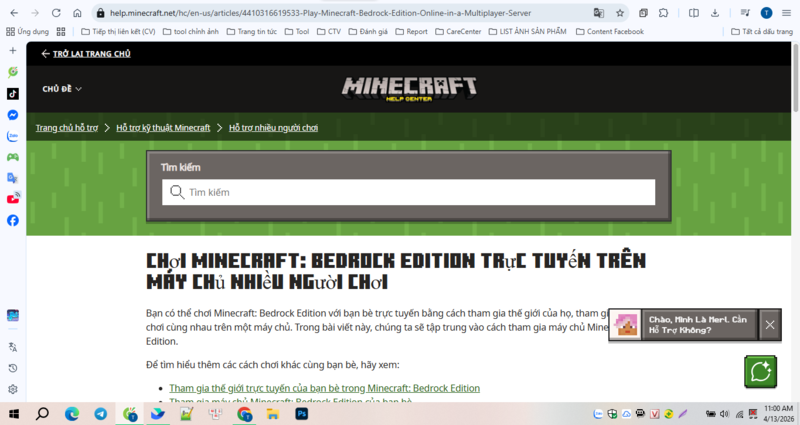800x425 pixels.
Task: Click the volume icon in system tray
Action: coord(724,414)
